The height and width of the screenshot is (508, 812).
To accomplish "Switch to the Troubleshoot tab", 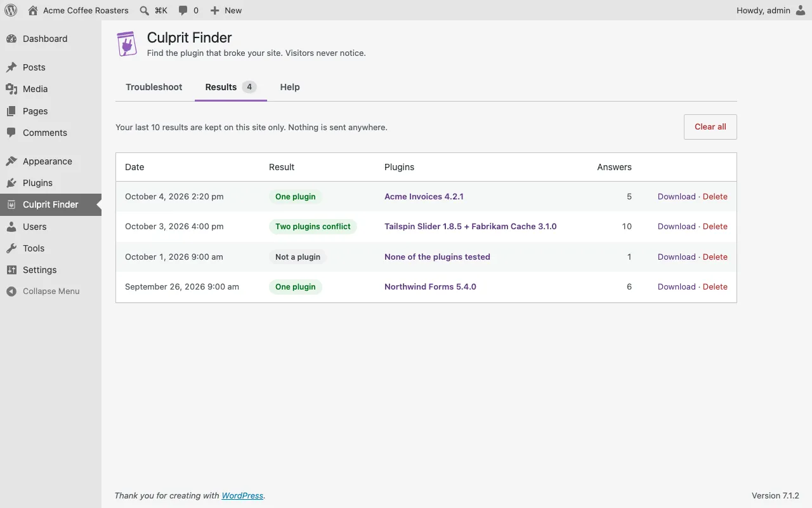I will click(154, 87).
